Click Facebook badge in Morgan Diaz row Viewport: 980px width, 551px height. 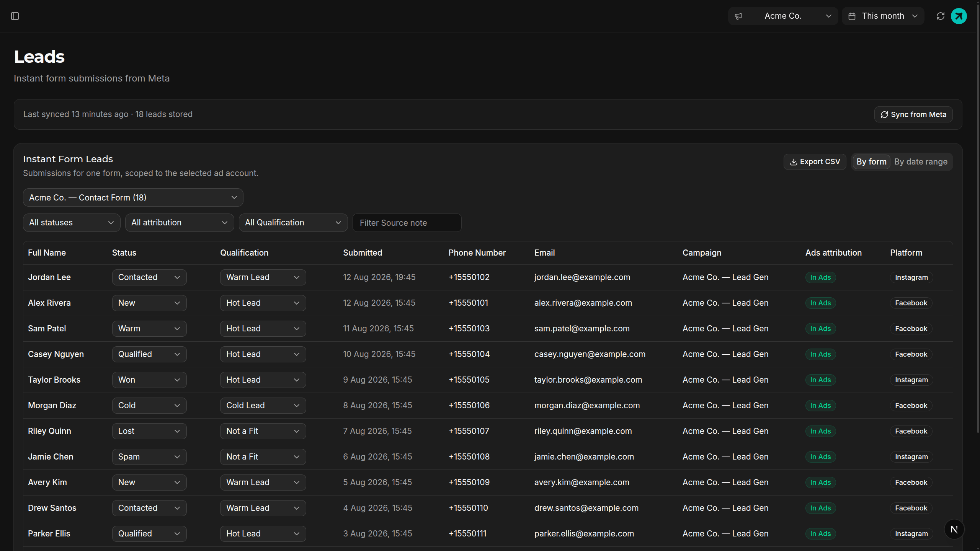tap(911, 406)
